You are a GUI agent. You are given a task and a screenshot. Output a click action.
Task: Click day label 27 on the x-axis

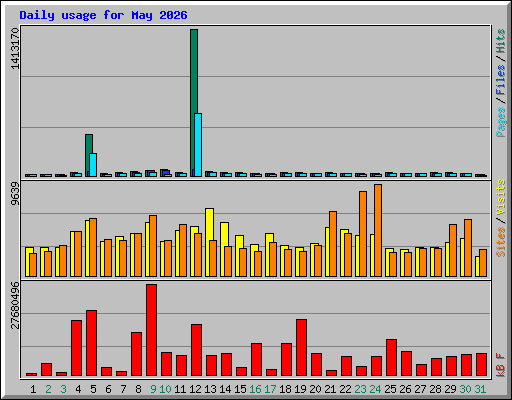pos(420,389)
